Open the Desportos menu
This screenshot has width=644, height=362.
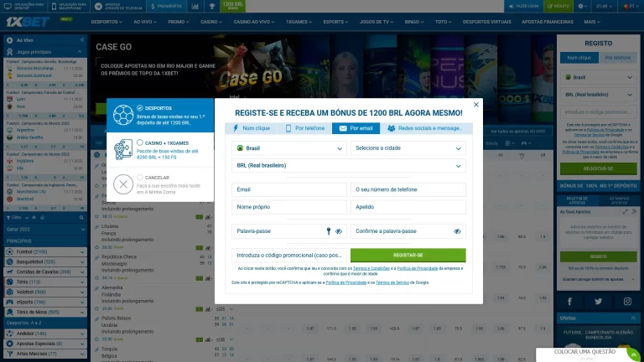coord(106,22)
